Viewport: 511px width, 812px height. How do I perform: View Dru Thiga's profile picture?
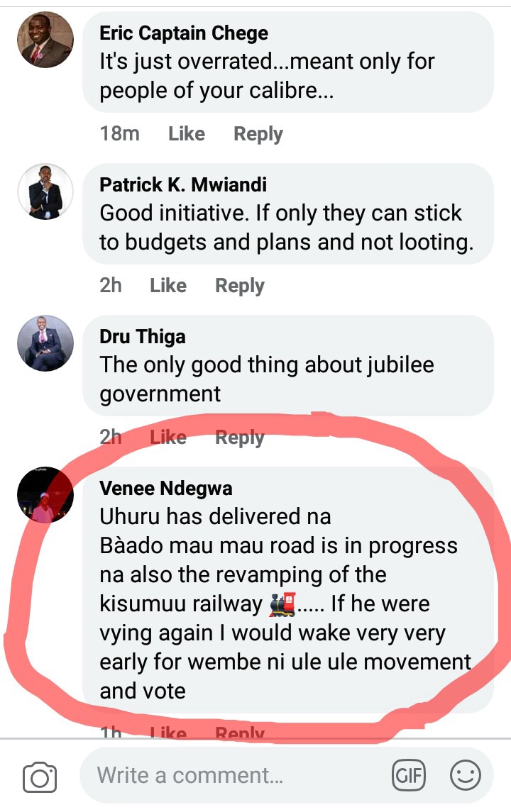(45, 343)
